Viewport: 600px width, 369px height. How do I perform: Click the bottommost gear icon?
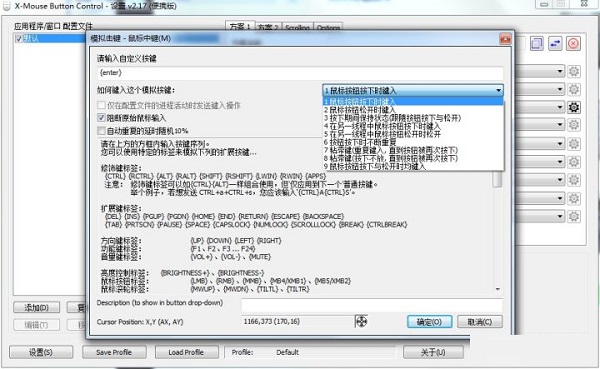574,216
